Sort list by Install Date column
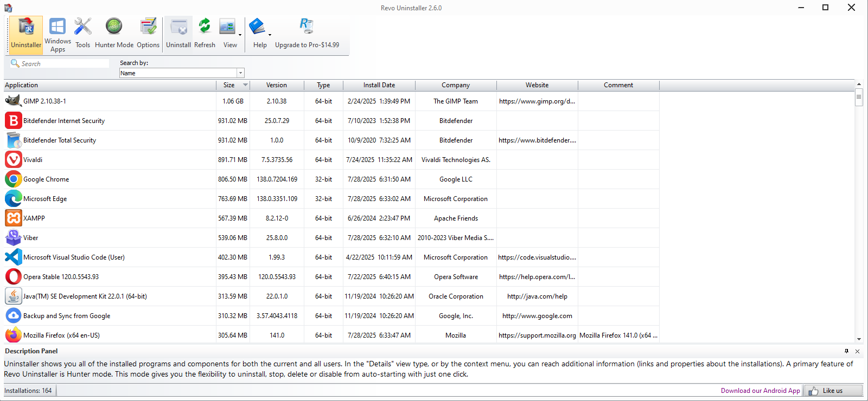868x401 pixels. pos(379,85)
